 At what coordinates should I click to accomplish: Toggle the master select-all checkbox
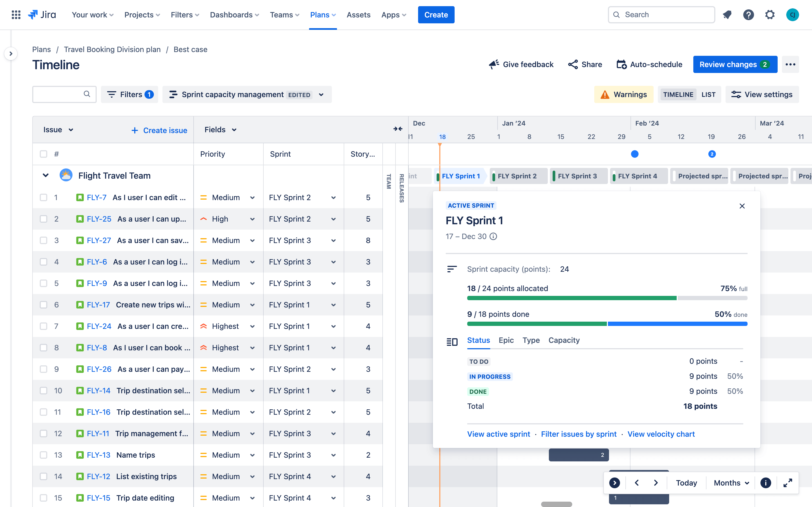pyautogui.click(x=43, y=154)
